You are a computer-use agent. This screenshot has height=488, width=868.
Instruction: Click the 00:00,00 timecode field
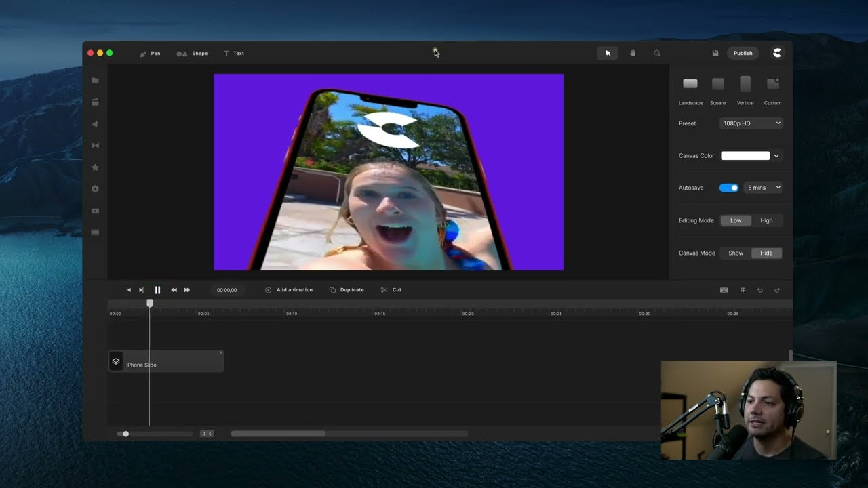(227, 290)
